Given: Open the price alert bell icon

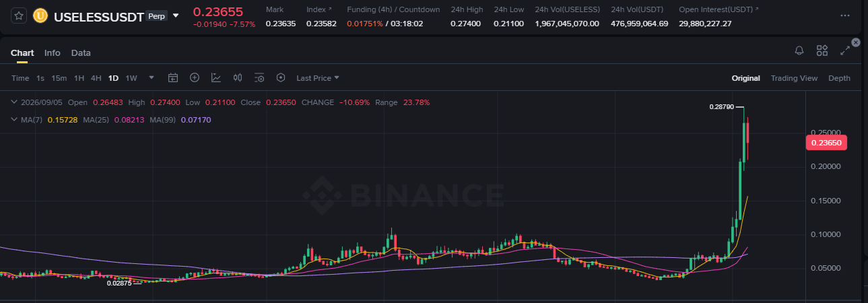Looking at the screenshot, I should (799, 50).
